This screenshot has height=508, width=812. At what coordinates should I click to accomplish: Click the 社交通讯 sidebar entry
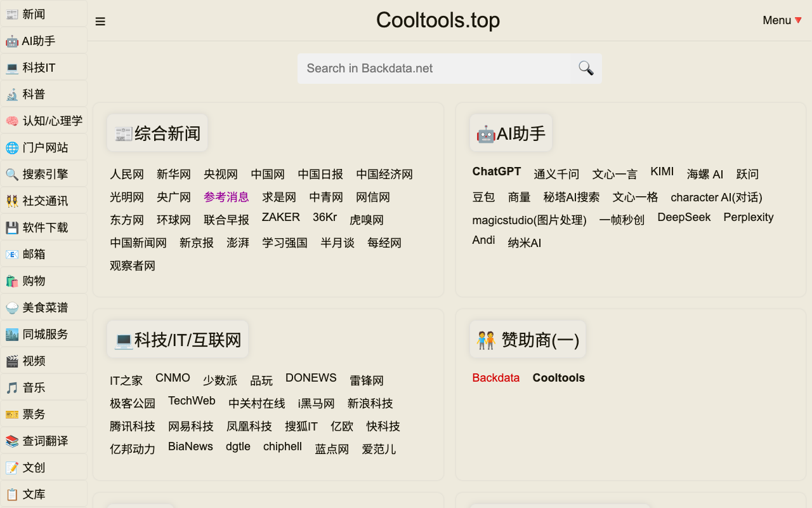pos(44,201)
